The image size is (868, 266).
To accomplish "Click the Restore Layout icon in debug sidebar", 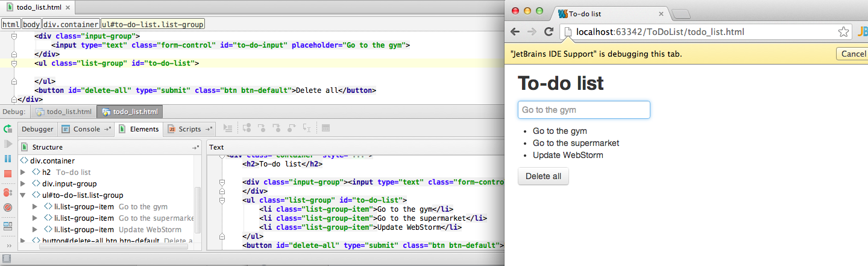I will (x=8, y=226).
